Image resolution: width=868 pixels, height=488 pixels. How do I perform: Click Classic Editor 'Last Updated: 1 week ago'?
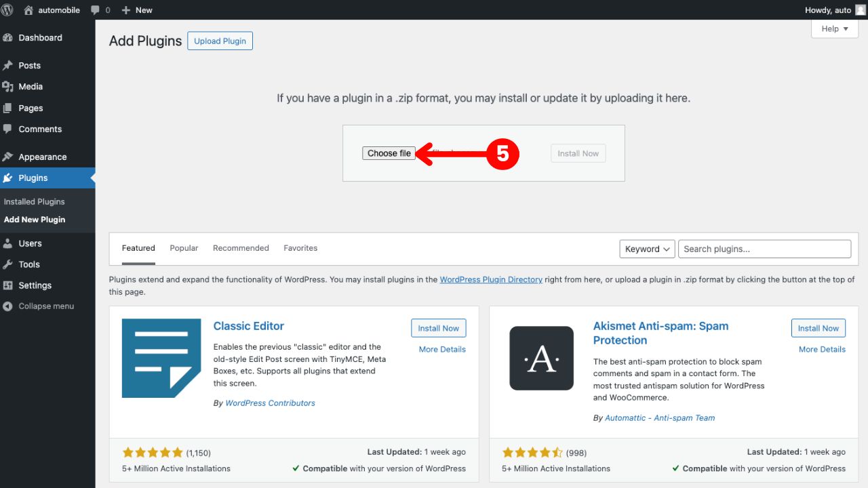point(416,452)
